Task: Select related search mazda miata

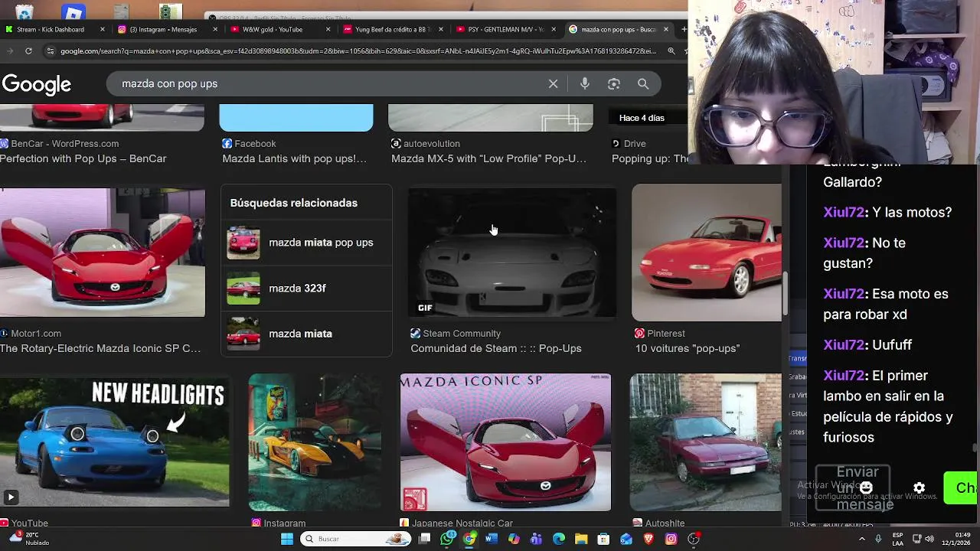Action: click(306, 334)
